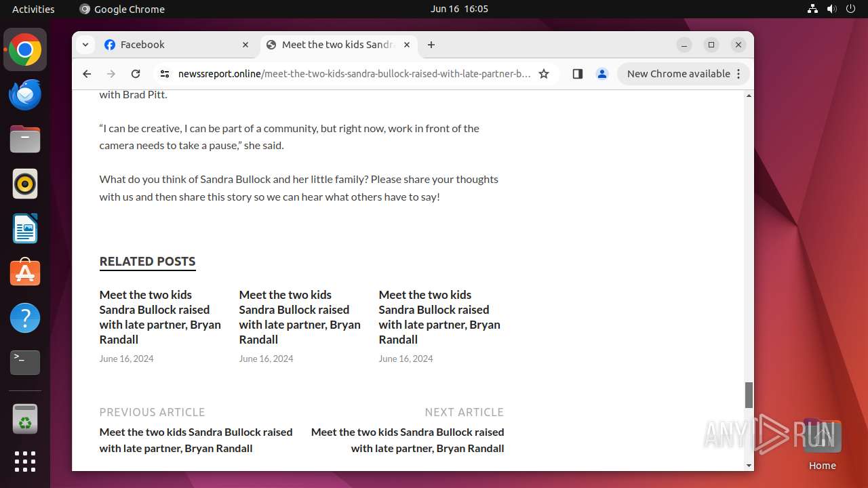Close the Meet the two kids tab

pos(407,45)
